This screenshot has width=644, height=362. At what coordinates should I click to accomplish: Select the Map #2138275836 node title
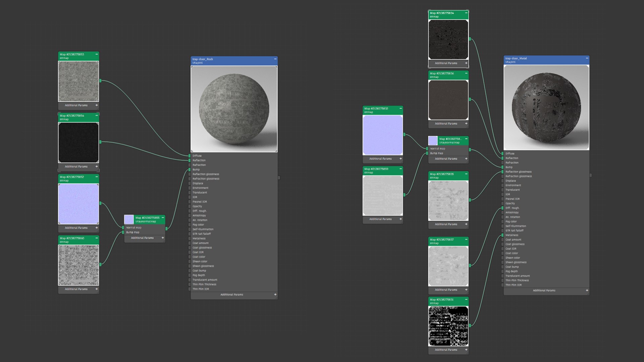(442, 73)
